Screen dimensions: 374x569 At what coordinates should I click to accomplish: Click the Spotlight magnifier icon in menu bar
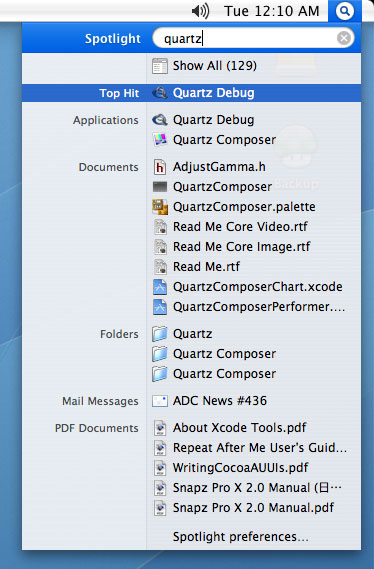[345, 11]
